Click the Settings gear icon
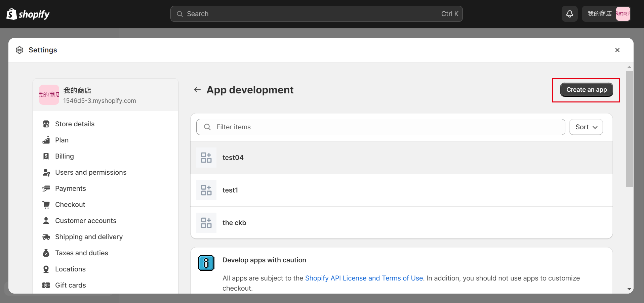 pos(19,50)
